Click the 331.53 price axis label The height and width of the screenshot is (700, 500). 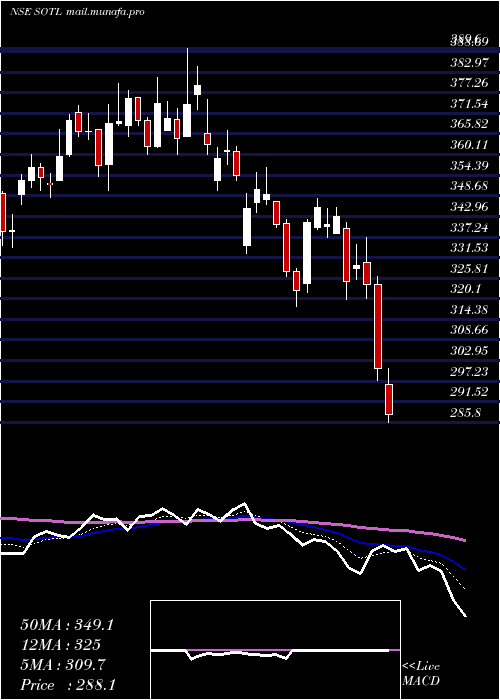pos(469,248)
